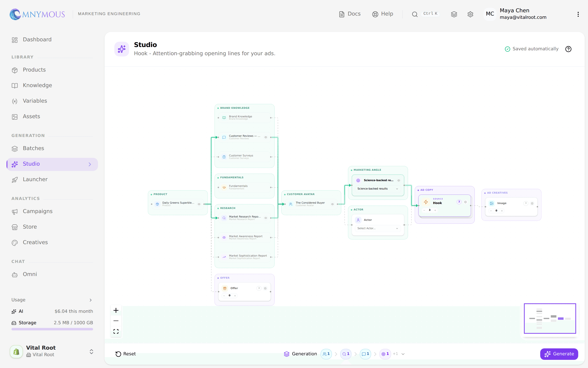Expand the Usage section chevron

(x=91, y=300)
